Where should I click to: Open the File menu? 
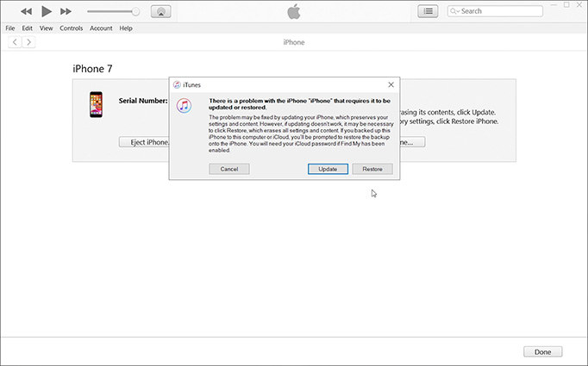click(10, 28)
